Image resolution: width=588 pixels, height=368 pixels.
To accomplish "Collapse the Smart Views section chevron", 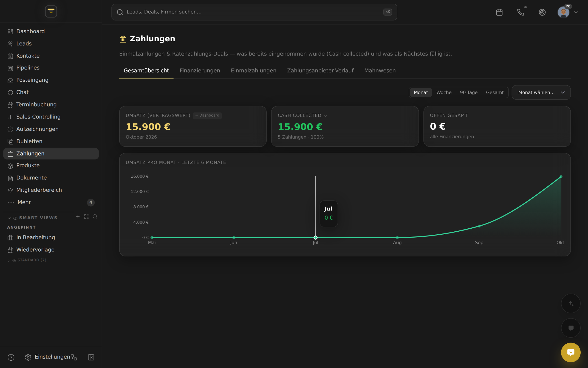I will point(9,218).
